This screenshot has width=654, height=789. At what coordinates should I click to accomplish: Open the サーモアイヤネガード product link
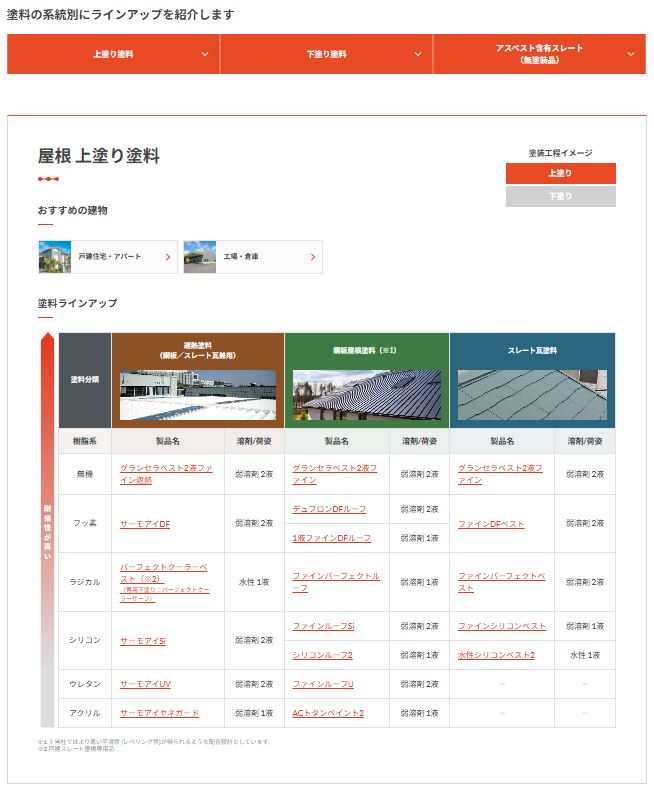click(x=159, y=713)
